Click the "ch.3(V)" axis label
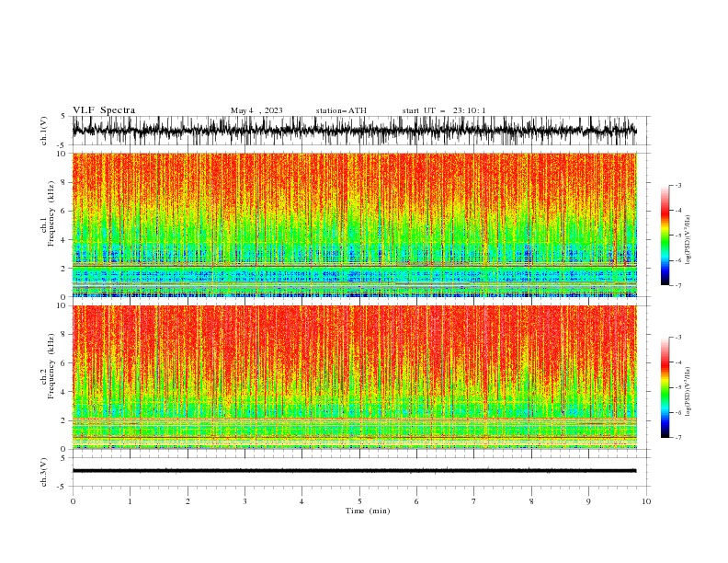Viewport: 728px width, 563px height. 44,472
